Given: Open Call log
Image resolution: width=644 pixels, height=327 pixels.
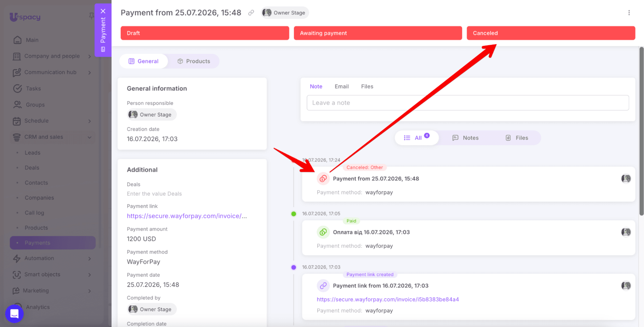Looking at the screenshot, I should click(x=34, y=213).
